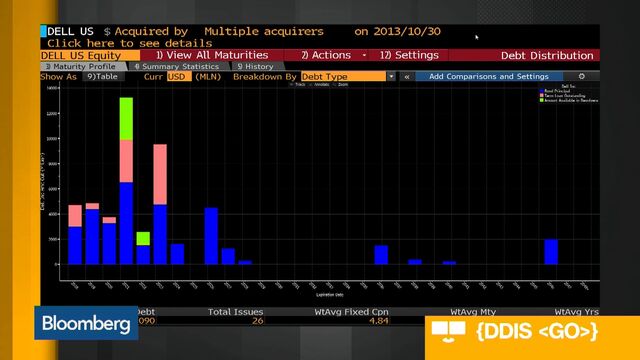Click the (MLN) units label
640x360 pixels.
[208, 76]
